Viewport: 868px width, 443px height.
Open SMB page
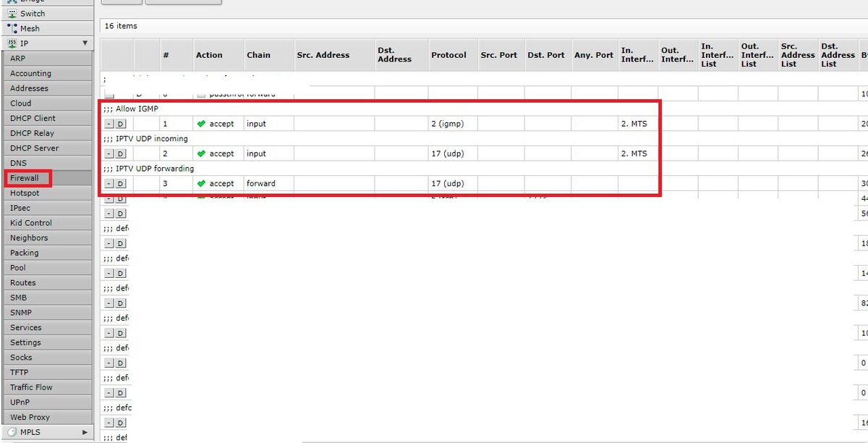pyautogui.click(x=48, y=298)
